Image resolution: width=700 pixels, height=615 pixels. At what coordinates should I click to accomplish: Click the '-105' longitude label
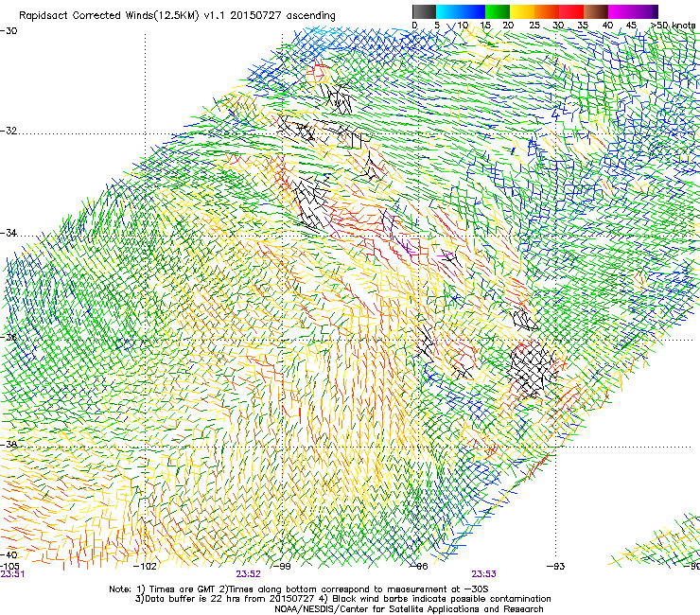coord(10,567)
